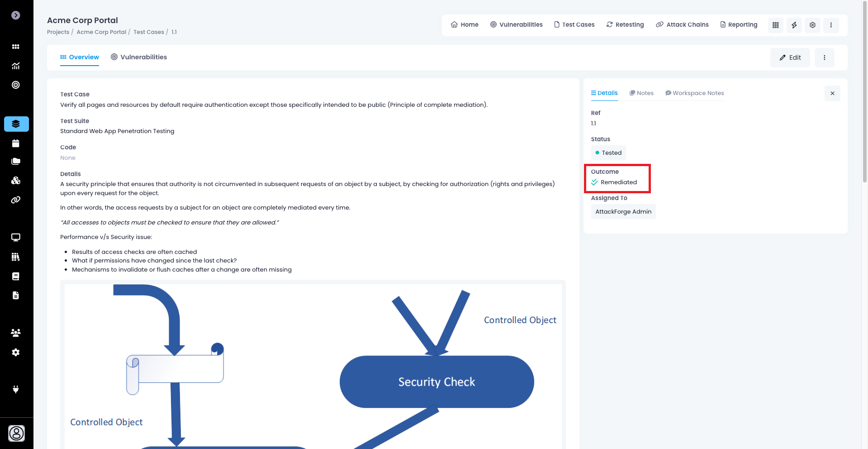This screenshot has width=868, height=449.
Task: Open the plug icon in the sidebar
Action: [x=16, y=389]
